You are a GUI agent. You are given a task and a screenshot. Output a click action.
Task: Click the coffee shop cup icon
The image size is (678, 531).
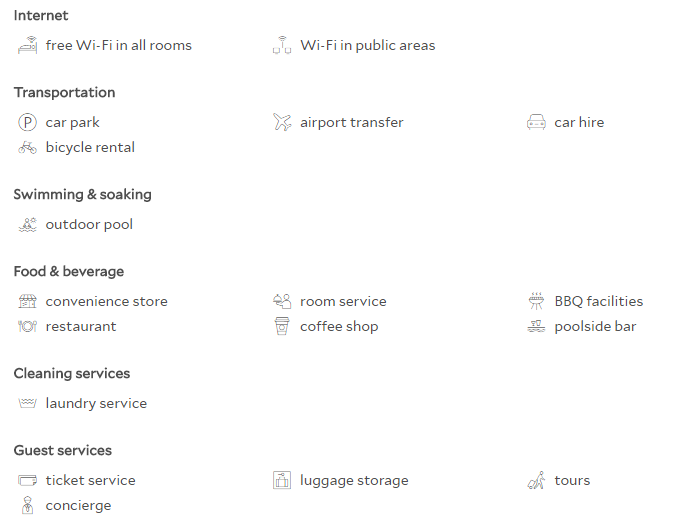point(282,326)
